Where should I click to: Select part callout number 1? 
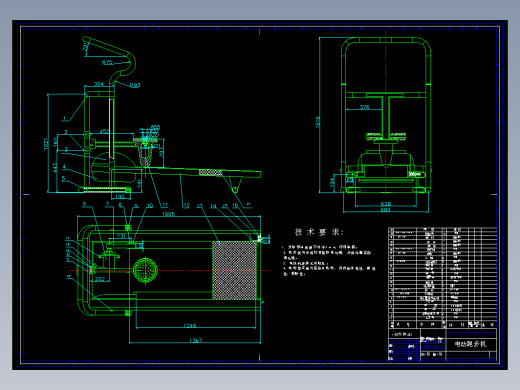pos(64,118)
